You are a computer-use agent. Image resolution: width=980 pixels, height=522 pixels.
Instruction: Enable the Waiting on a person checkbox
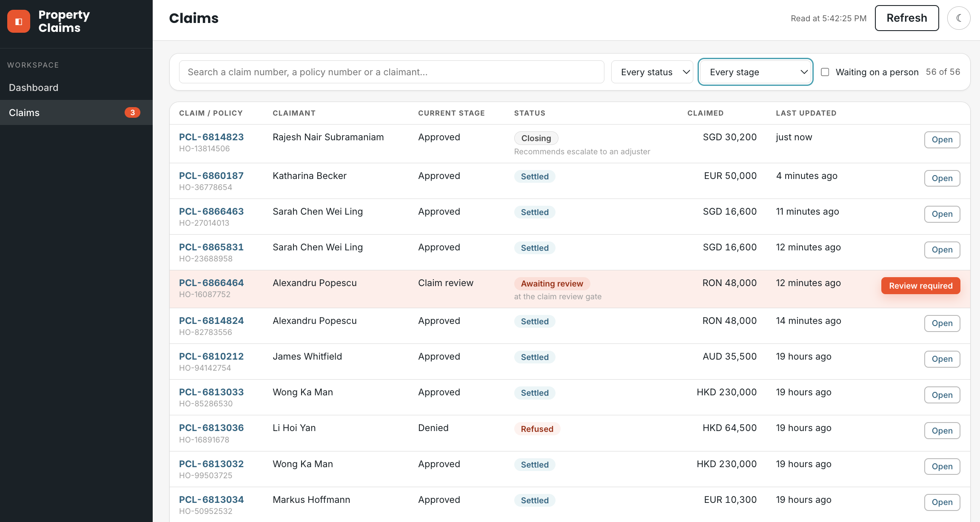point(825,72)
